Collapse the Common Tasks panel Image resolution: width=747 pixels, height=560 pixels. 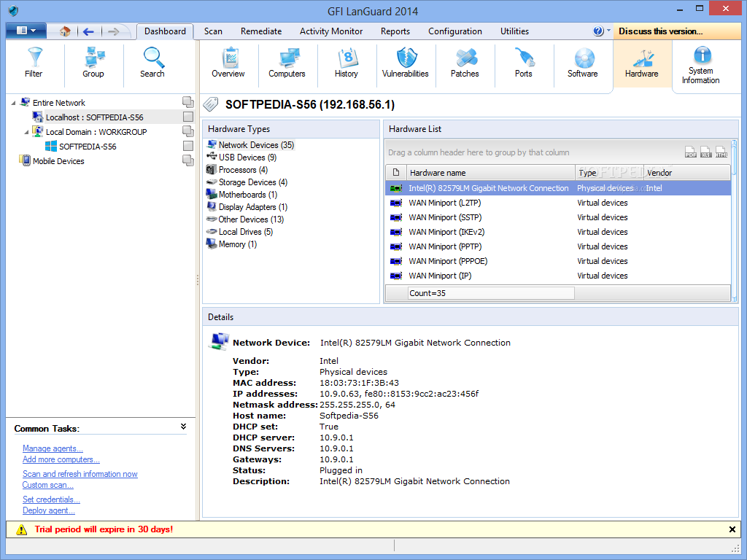[x=183, y=427]
